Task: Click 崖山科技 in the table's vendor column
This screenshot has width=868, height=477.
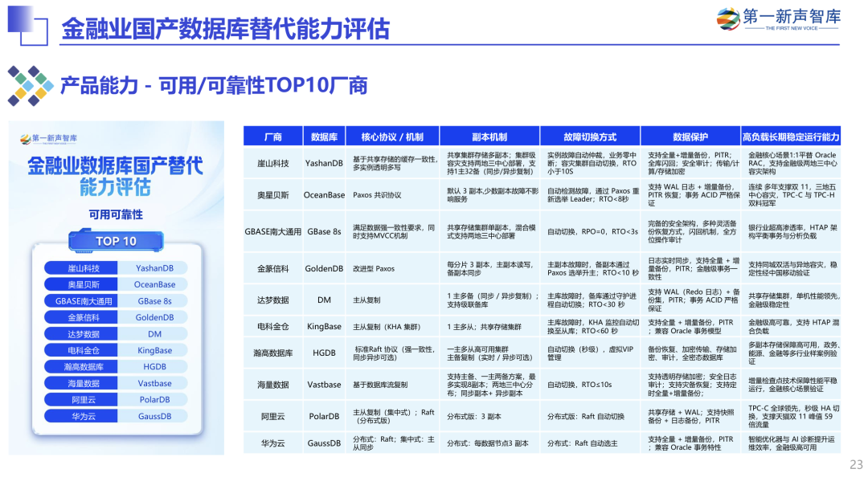Action: tap(273, 163)
